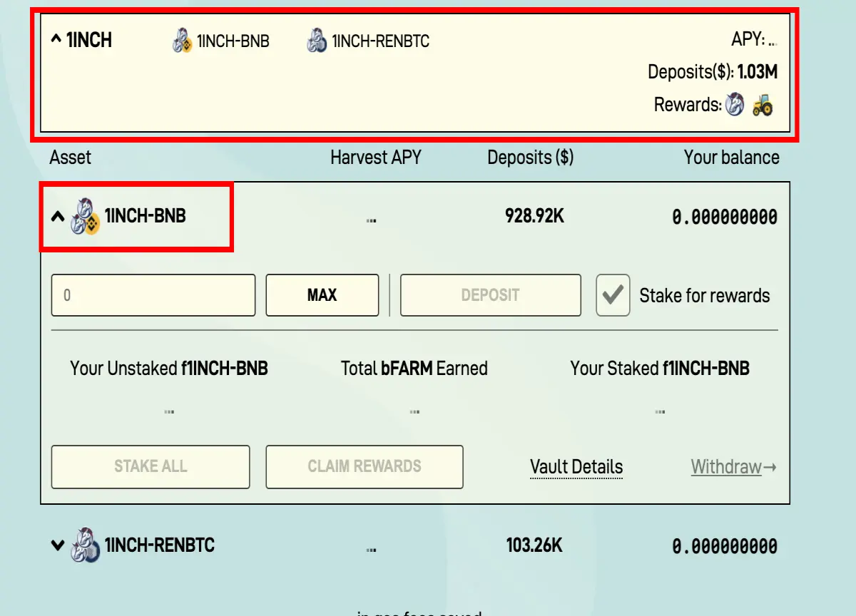The height and width of the screenshot is (616, 856).
Task: Click the Deposits ($) column header
Action: pyautogui.click(x=531, y=158)
